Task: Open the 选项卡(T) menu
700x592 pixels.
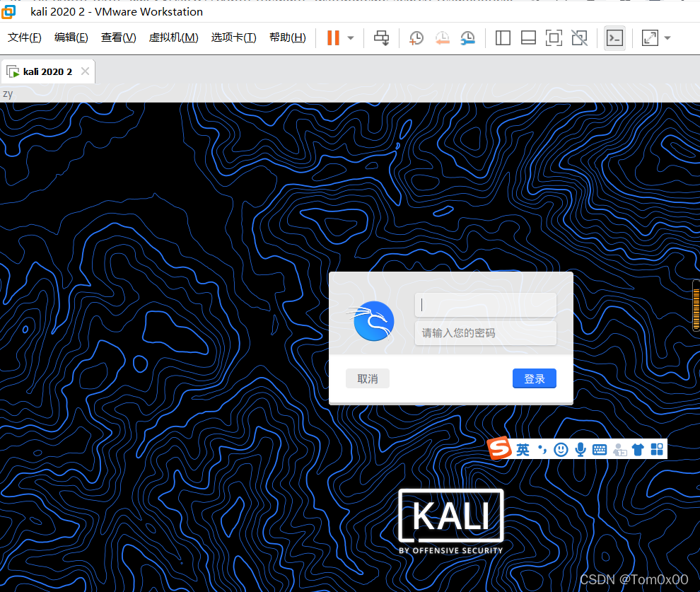Action: coord(233,37)
